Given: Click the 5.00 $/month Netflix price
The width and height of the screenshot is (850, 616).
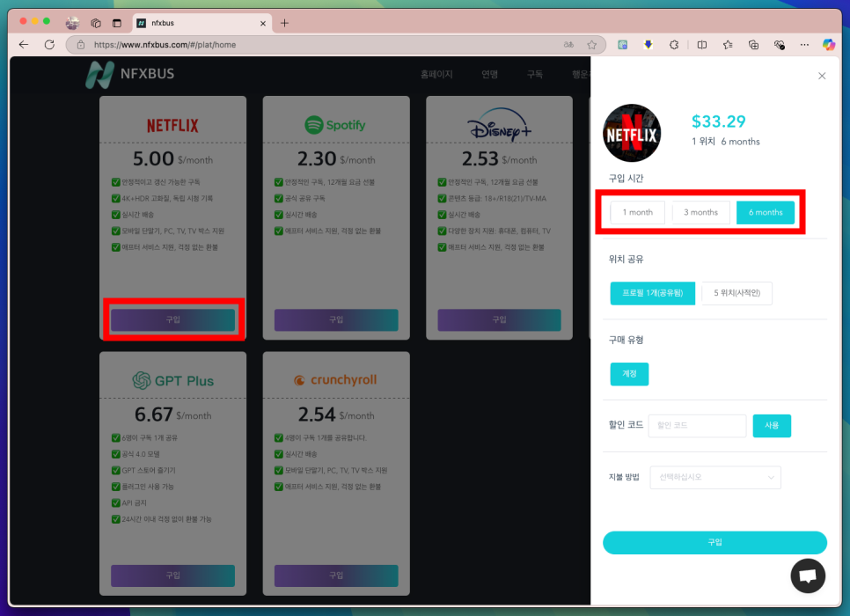Looking at the screenshot, I should point(173,159).
